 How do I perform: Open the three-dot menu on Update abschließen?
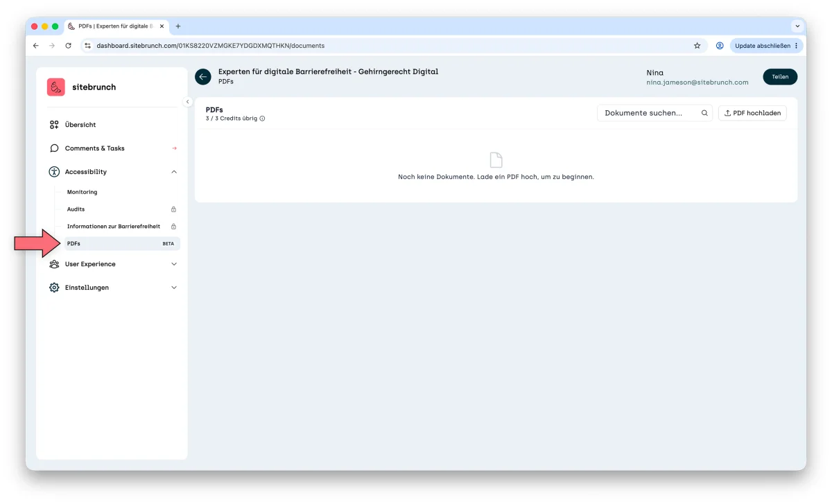(796, 46)
